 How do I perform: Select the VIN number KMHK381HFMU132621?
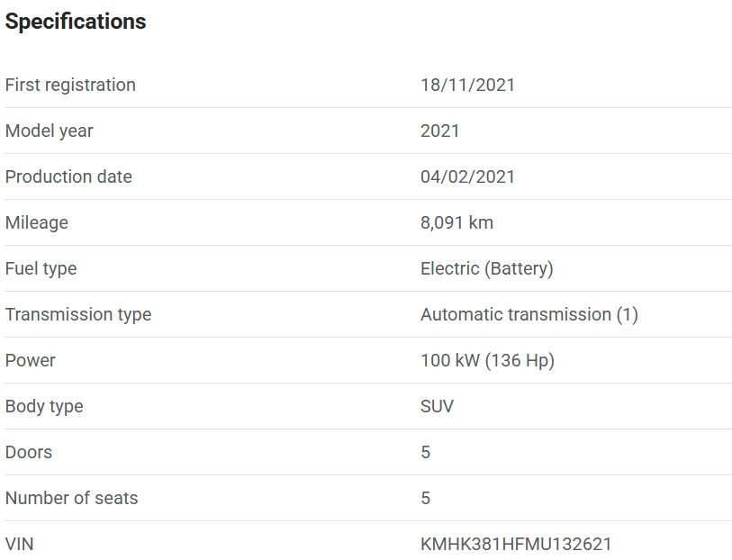516,544
